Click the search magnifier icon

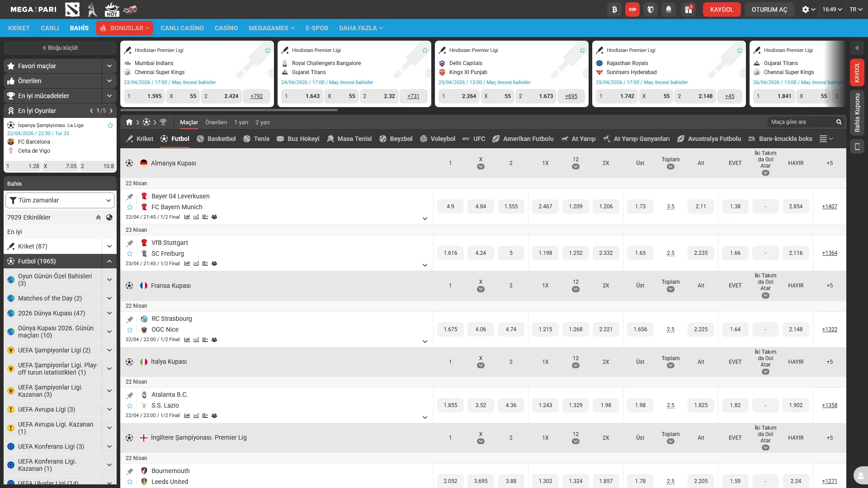click(x=839, y=122)
